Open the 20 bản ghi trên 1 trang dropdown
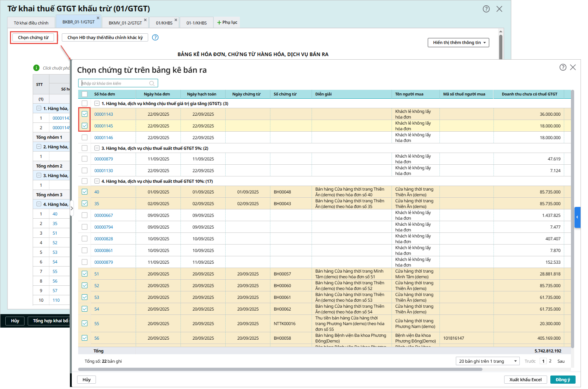588x389 pixels. click(x=487, y=361)
